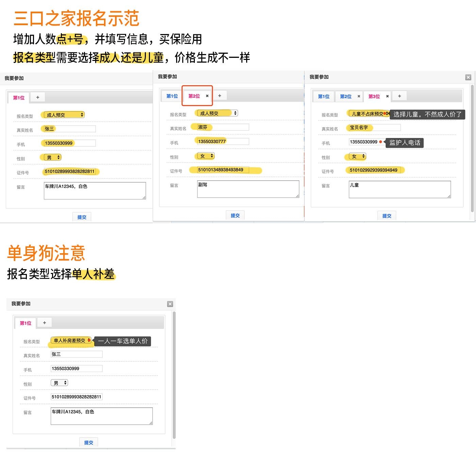Click scrollbar of the 第3位 dialog
476x455 pixels.
[472, 149]
